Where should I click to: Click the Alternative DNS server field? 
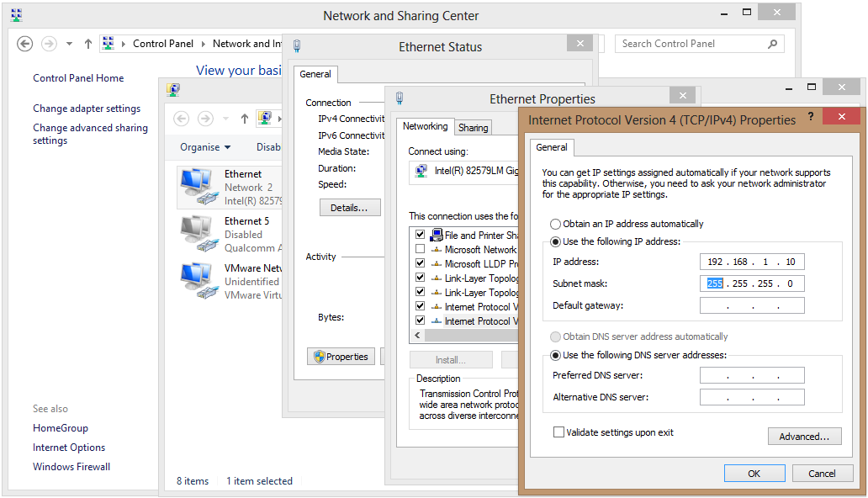pyautogui.click(x=752, y=397)
